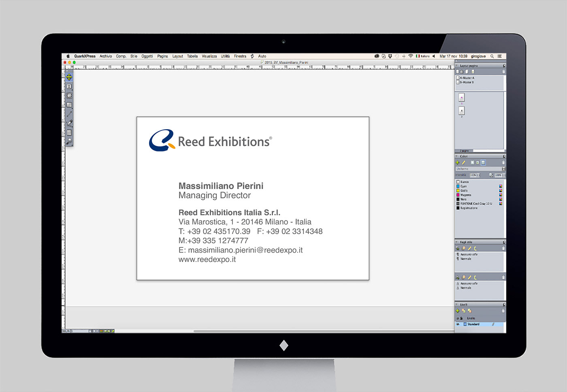
Task: Open Colori panel options menu
Action: point(504,156)
